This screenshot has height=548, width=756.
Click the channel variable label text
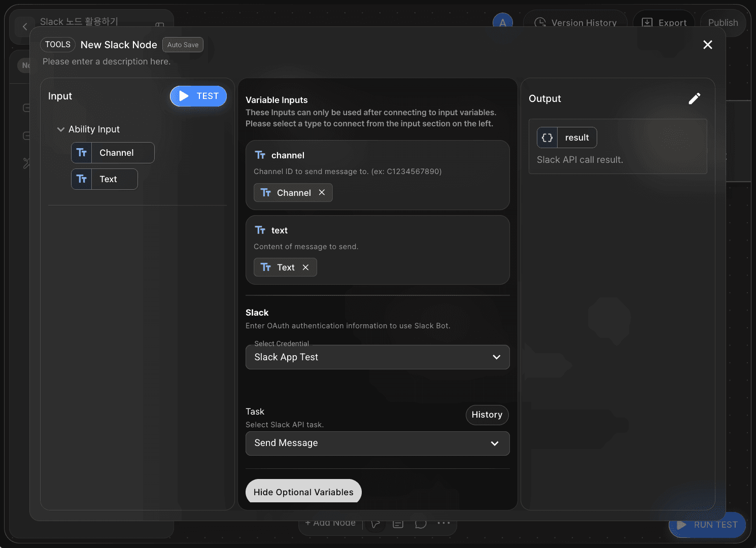[288, 155]
